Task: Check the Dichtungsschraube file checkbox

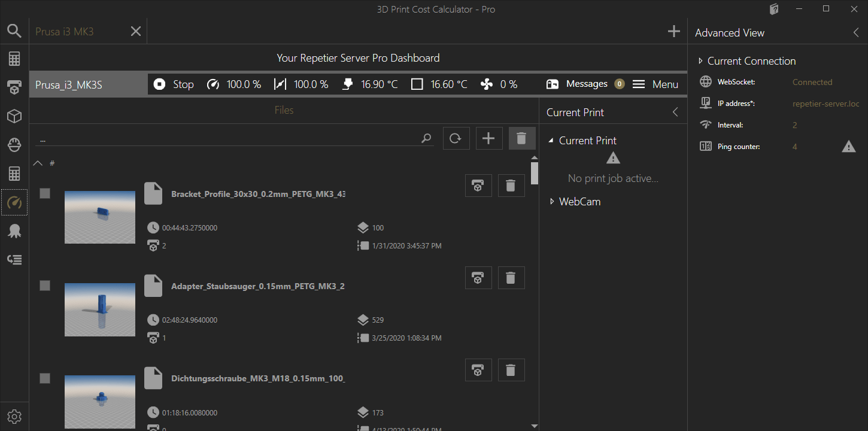Action: point(45,378)
